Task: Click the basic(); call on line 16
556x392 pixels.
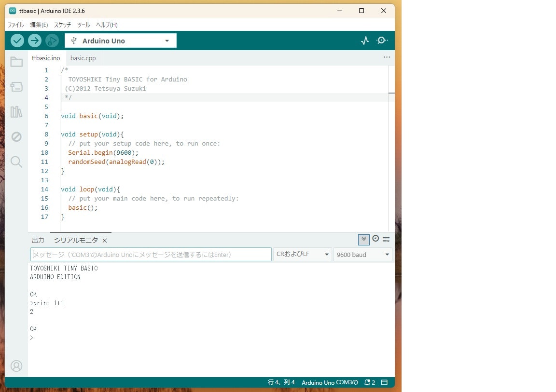Action: [x=83, y=208]
